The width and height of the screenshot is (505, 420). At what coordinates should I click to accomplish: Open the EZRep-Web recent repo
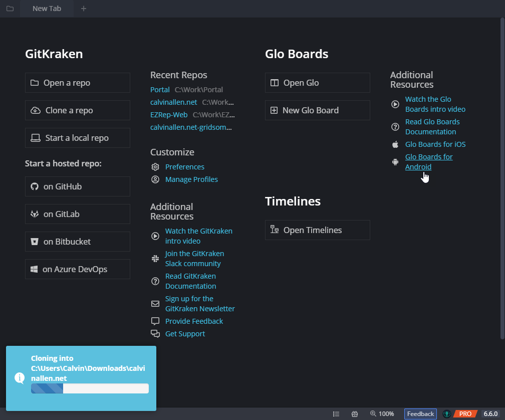(169, 115)
